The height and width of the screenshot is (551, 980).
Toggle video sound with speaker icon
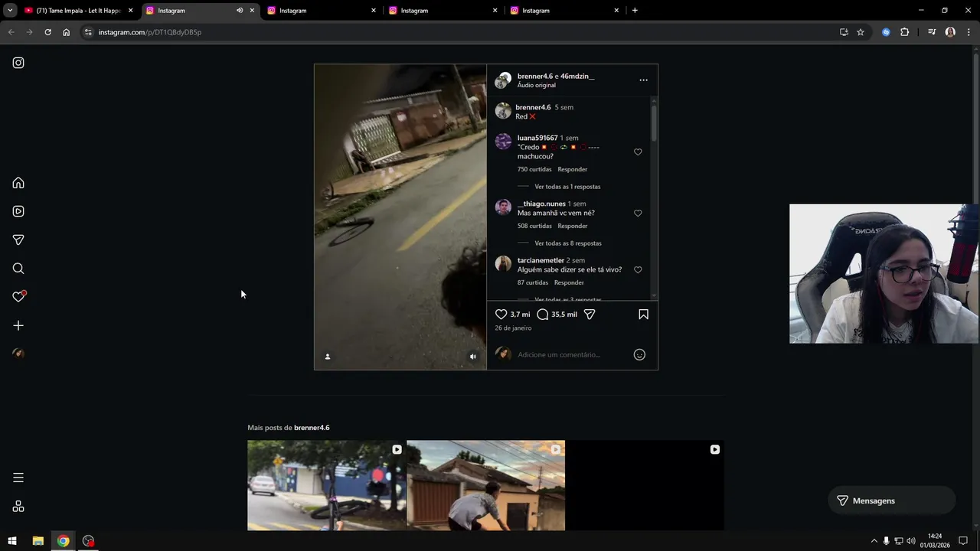472,357
